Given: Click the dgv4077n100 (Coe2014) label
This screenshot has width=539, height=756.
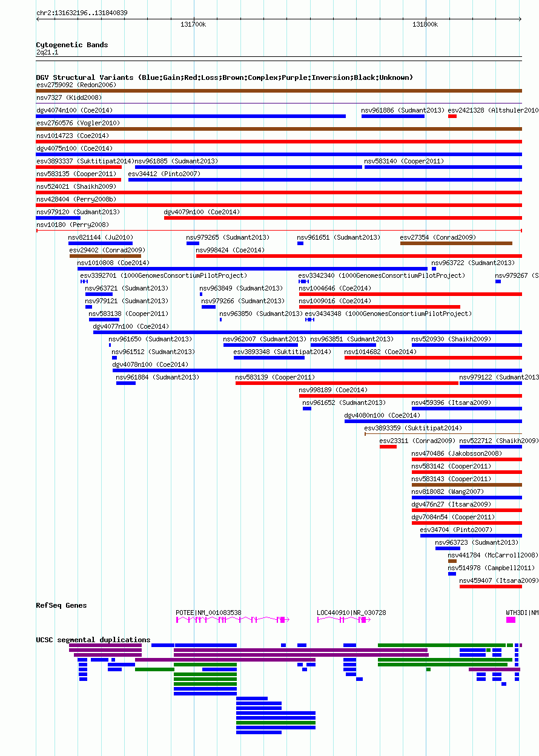Looking at the screenshot, I should click(x=131, y=326).
